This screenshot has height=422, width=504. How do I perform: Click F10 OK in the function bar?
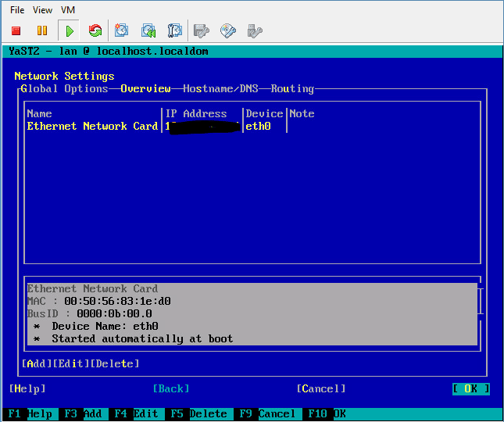(327, 413)
